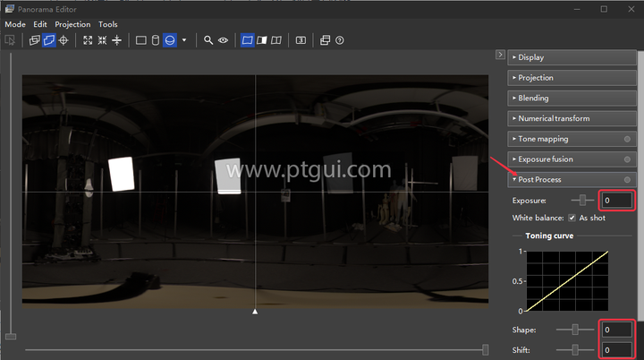Click the straighten panorama icon
Image resolution: width=644 pixels, height=360 pixels.
(116, 40)
